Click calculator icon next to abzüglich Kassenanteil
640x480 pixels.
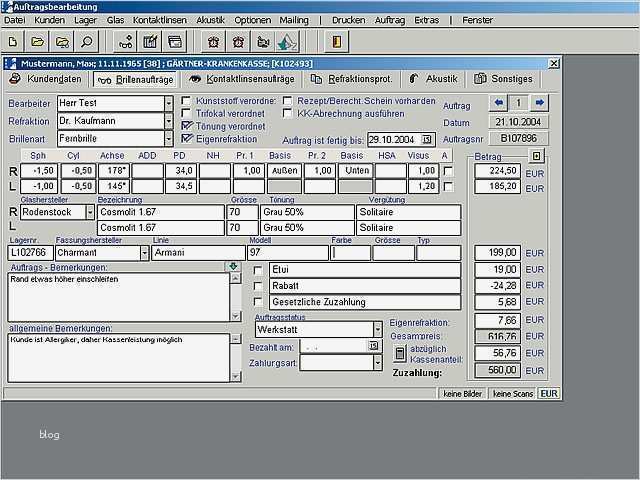(x=400, y=353)
